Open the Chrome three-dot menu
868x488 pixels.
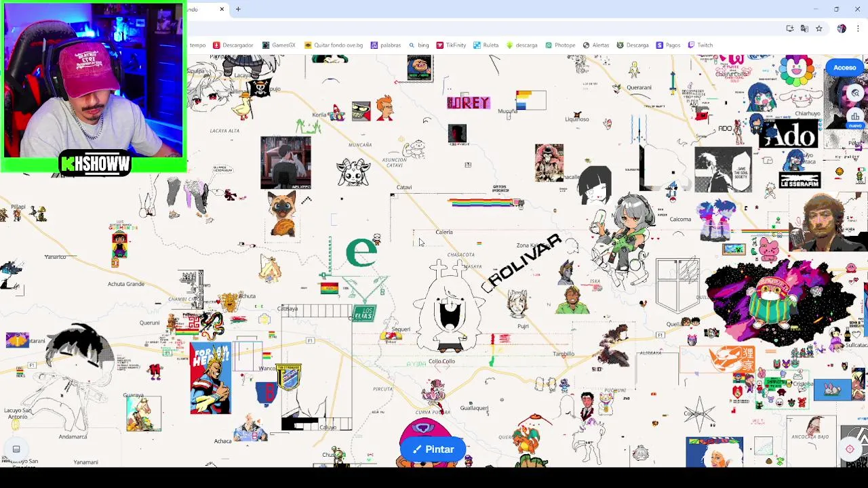858,28
